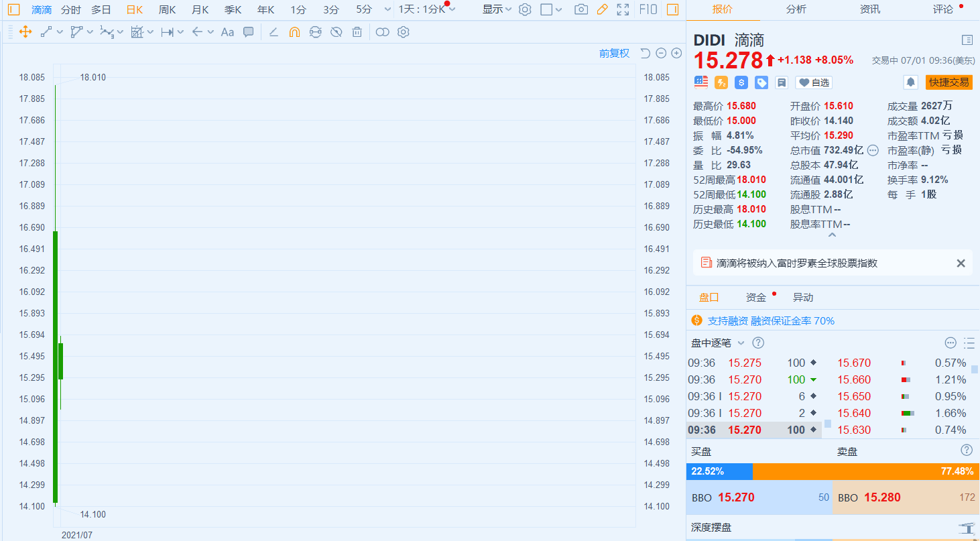Open fullscreen chart mode
The image size is (980, 541).
coord(623,9)
